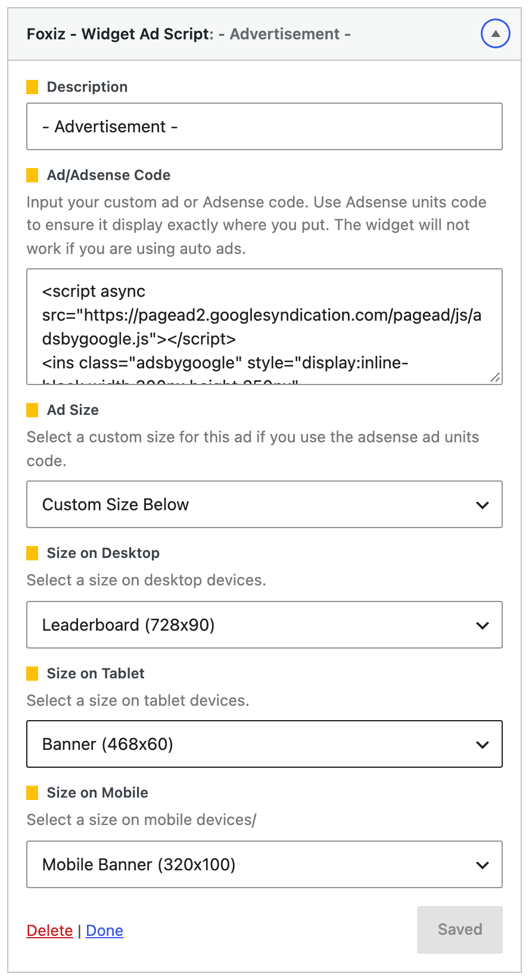Click the yellow square beside Description
529x980 pixels.
32,87
